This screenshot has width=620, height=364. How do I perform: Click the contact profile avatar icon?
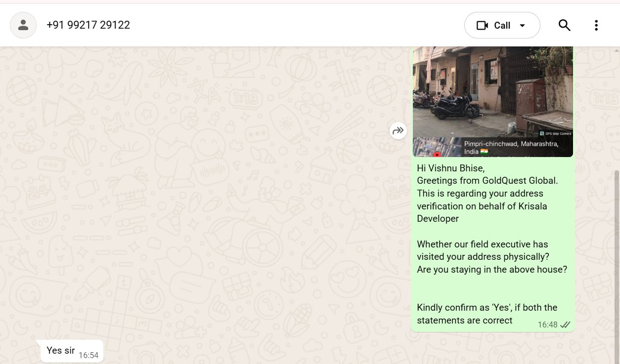(23, 25)
